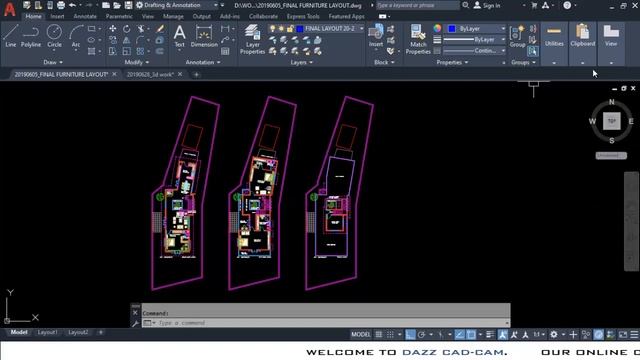The height and width of the screenshot is (360, 640).
Task: Open the FINAL LAYOUT layer dropdown
Action: pos(362,29)
